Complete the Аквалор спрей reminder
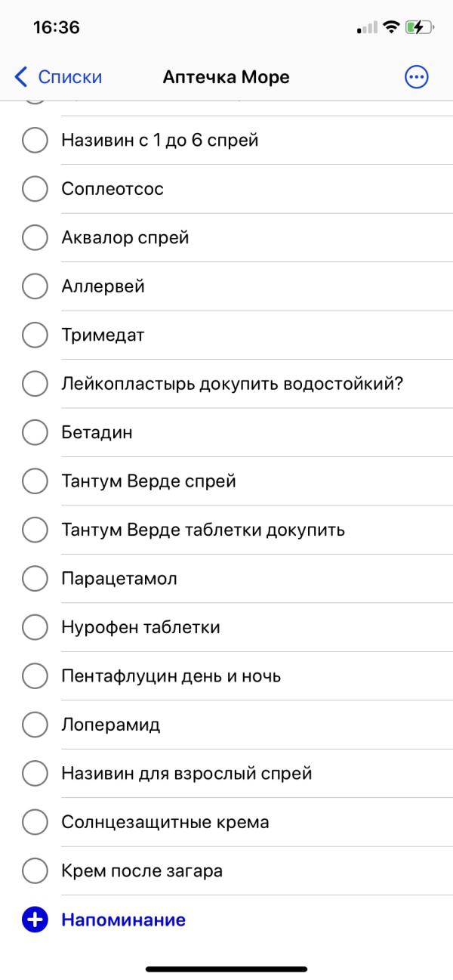The width and height of the screenshot is (453, 980). point(35,237)
